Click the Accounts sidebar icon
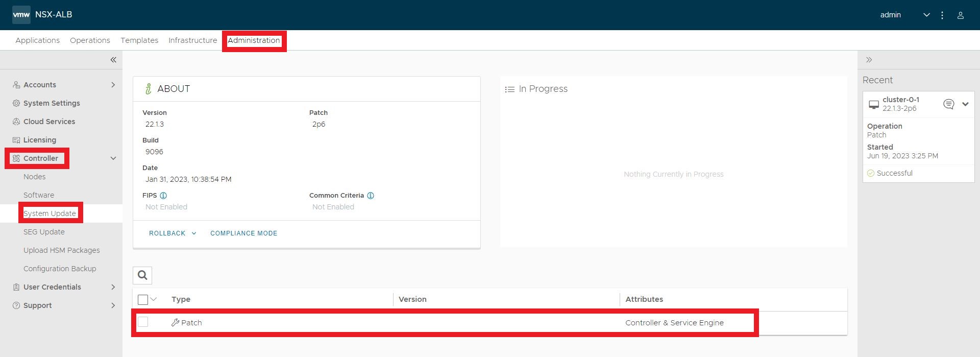The height and width of the screenshot is (357, 980). 16,85
